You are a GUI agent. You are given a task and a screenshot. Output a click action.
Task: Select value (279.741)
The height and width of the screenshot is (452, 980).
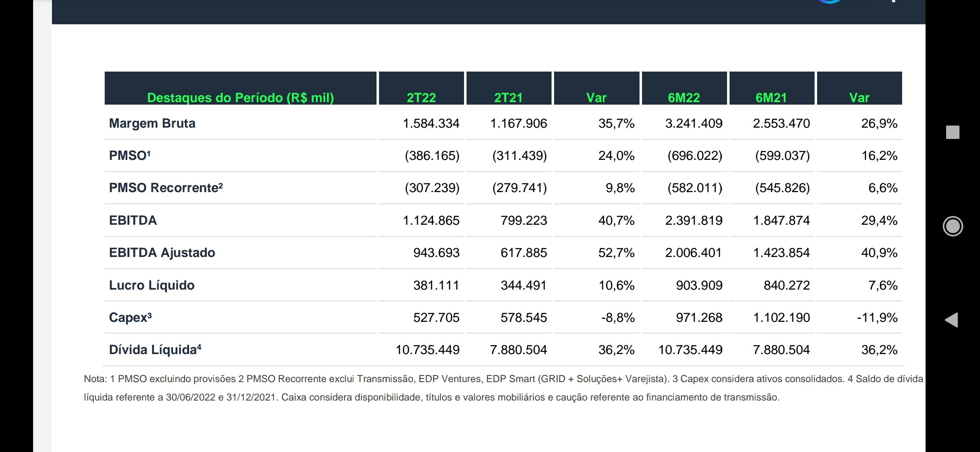(x=519, y=188)
